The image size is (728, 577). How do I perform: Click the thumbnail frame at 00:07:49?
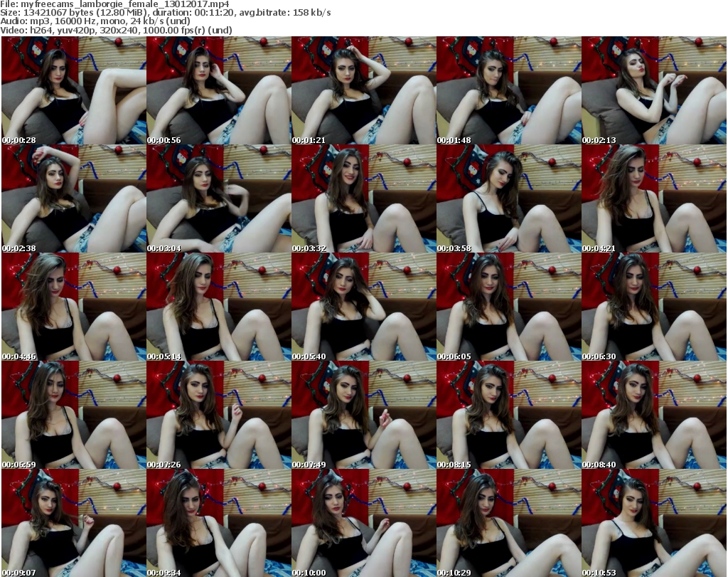(363, 415)
